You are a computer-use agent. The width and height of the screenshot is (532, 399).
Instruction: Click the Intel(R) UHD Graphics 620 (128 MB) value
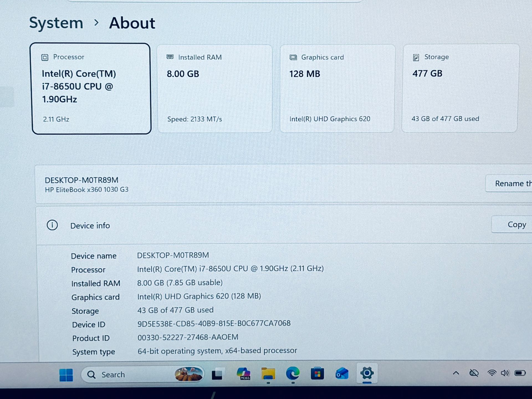[199, 296]
